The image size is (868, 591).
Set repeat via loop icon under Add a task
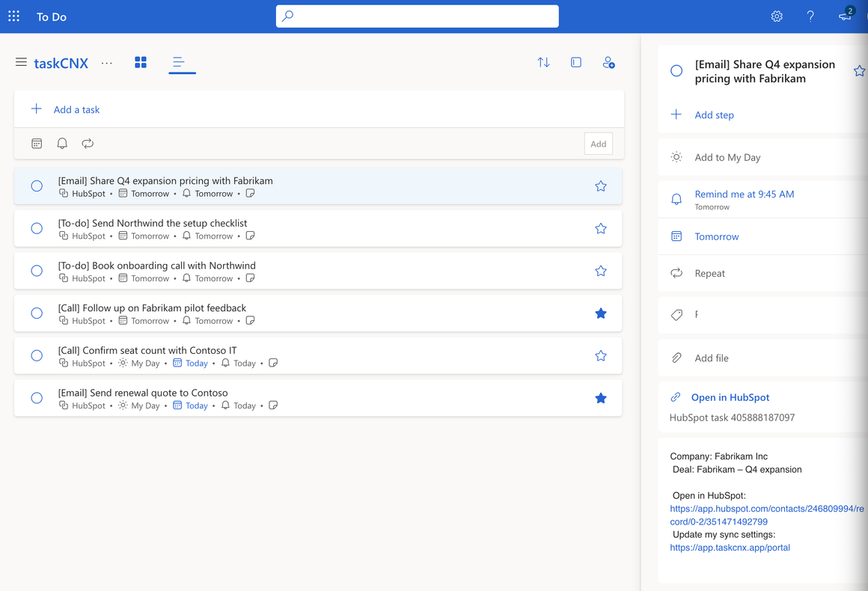coord(88,144)
